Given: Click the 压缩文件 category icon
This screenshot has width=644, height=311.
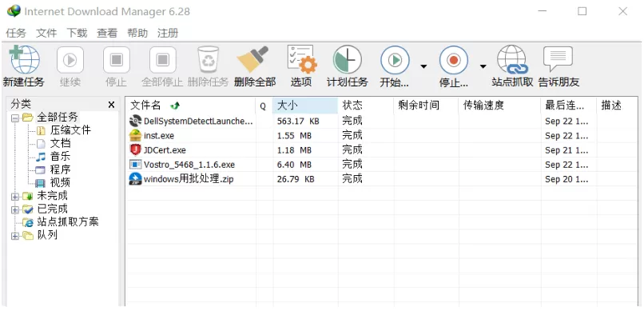Looking at the screenshot, I should [41, 130].
